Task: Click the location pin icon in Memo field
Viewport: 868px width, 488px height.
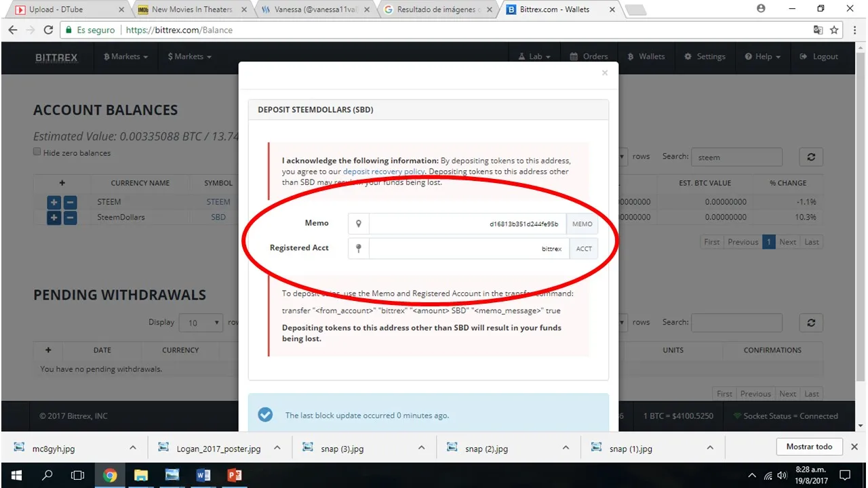Action: (359, 224)
